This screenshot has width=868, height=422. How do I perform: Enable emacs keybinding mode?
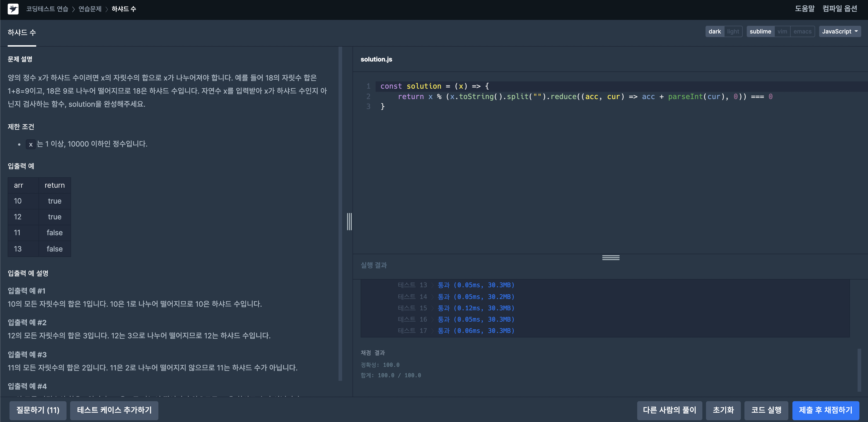[802, 31]
